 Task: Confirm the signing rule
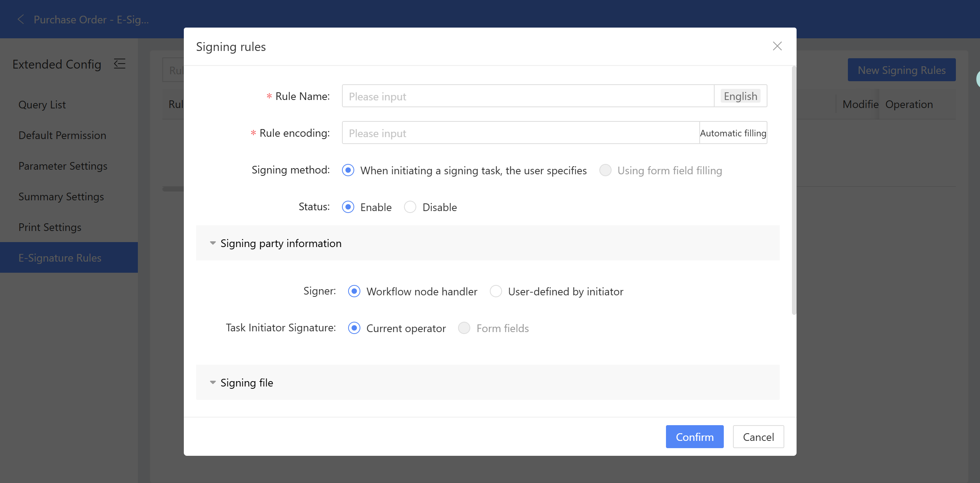coord(694,437)
